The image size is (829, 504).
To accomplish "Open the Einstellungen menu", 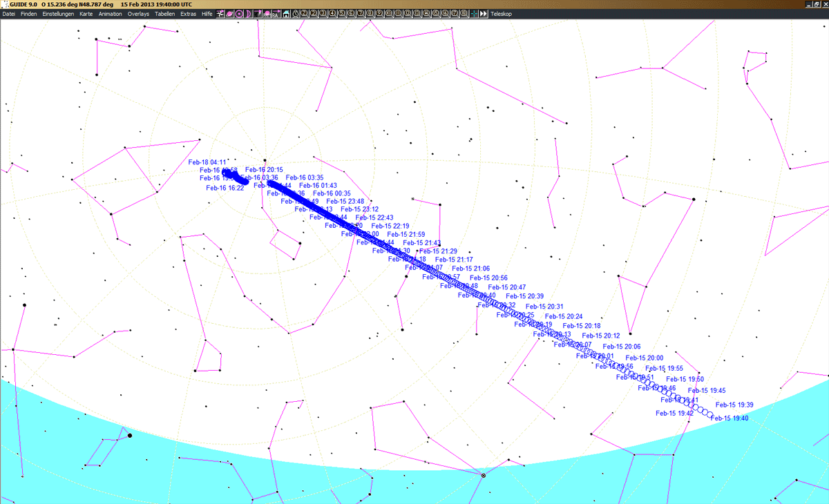I will 59,14.
